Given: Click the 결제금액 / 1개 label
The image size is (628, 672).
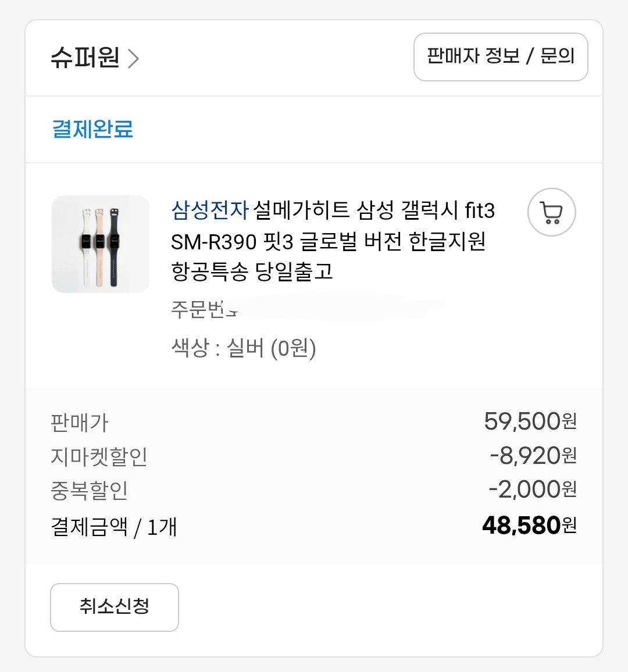Looking at the screenshot, I should (x=113, y=527).
